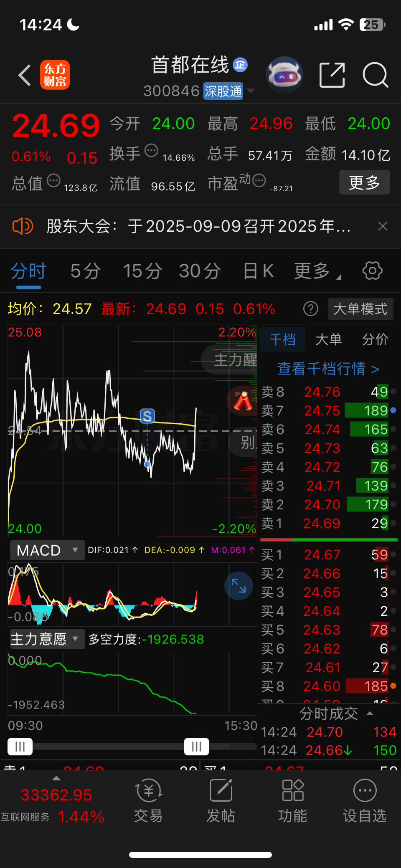Tap the 总值 info smiley icon
Screen dimensions: 401x868
(x=53, y=180)
